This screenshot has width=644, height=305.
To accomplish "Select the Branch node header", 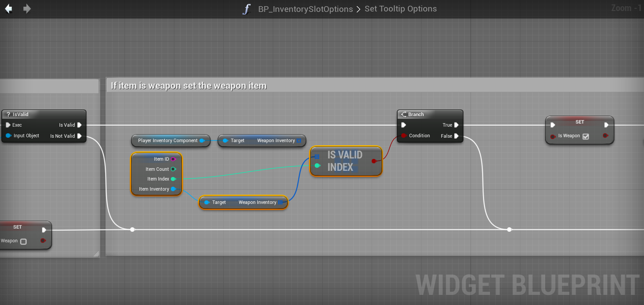I will click(x=430, y=114).
